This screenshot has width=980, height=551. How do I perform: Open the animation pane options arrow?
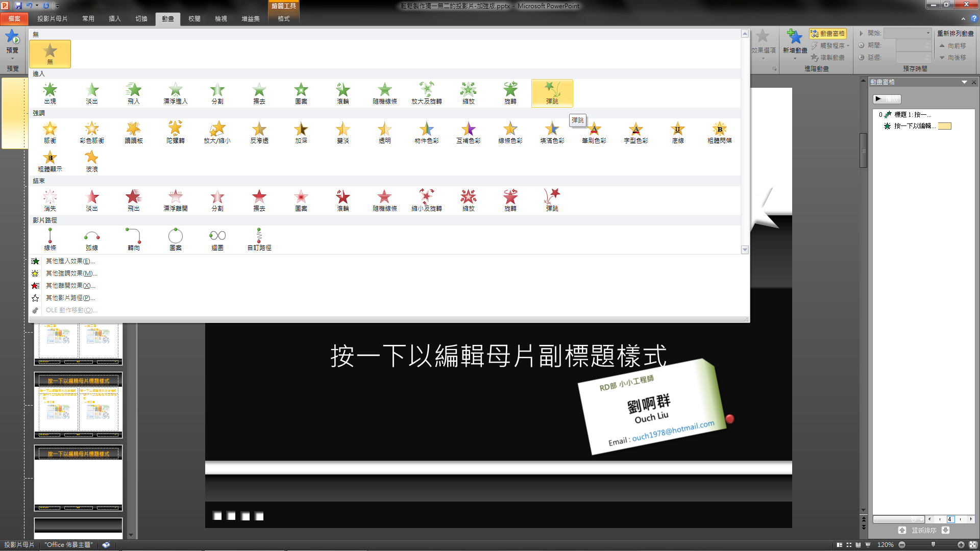964,82
